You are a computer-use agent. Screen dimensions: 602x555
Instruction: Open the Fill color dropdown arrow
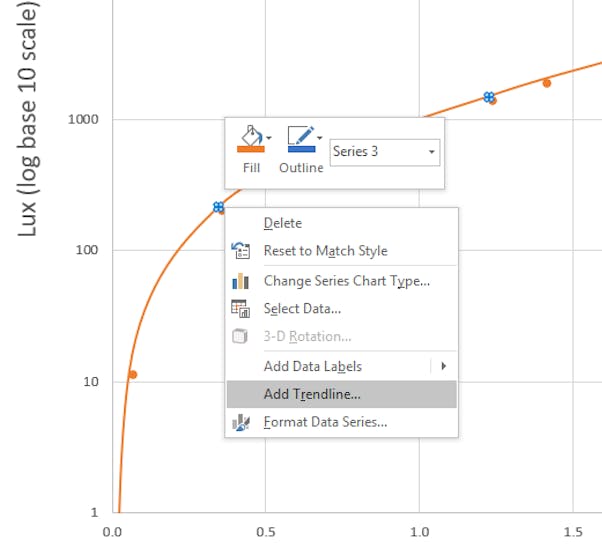click(269, 137)
